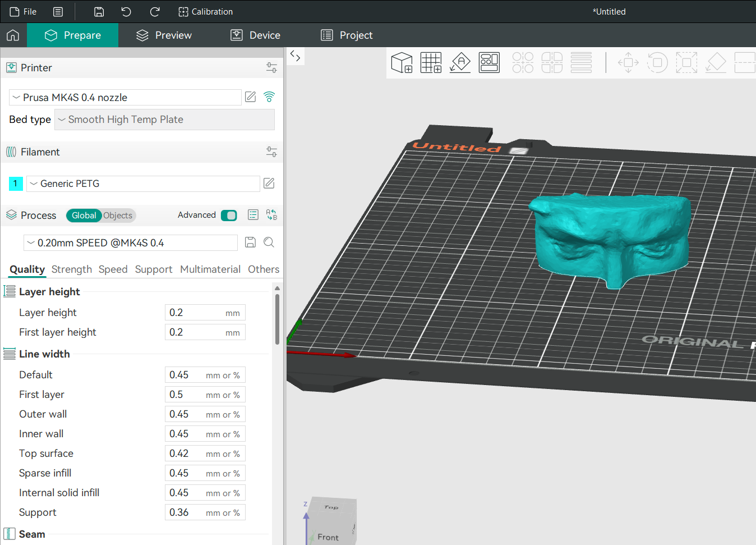Open the Bed type dropdown

click(164, 120)
